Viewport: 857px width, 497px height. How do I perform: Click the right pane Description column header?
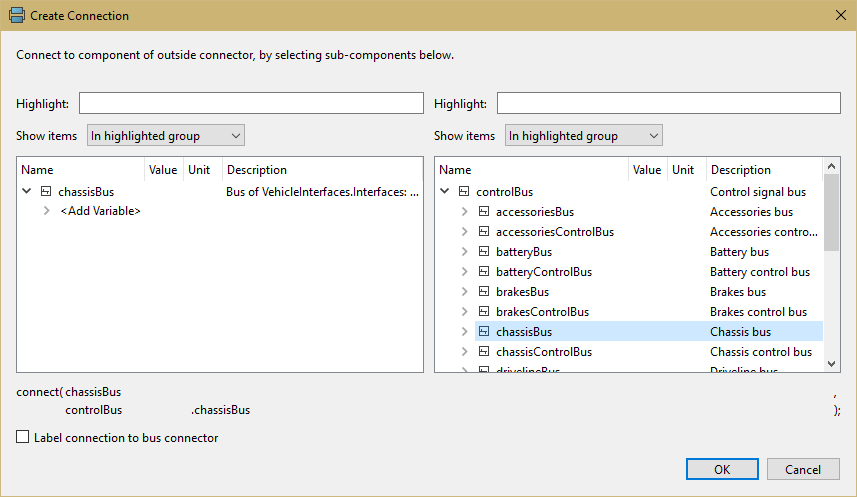[x=764, y=170]
